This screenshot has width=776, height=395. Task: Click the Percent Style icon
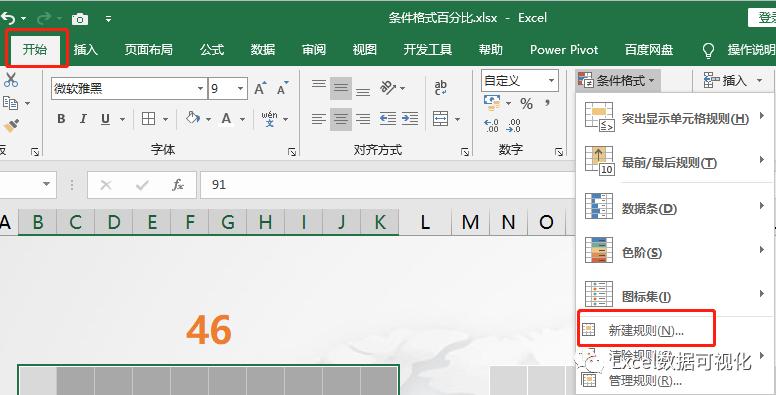coord(526,104)
